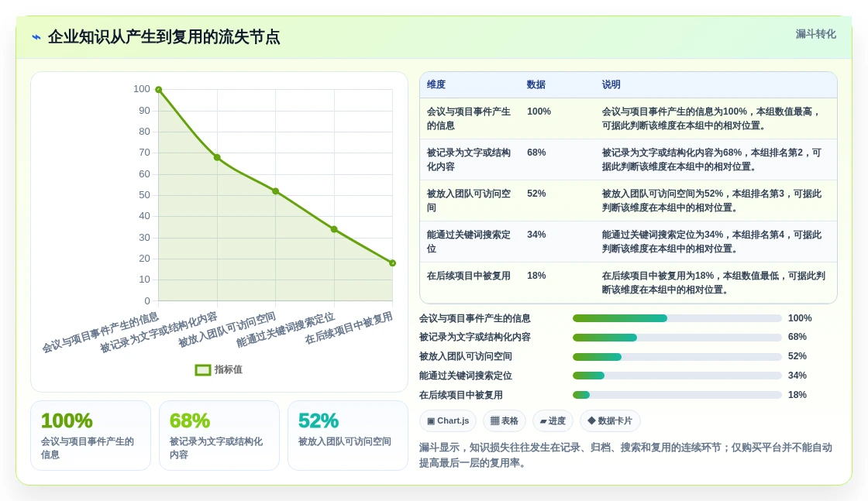Click the 会议与项目事件产生的信息 progress bar
This screenshot has width=868, height=501.
(677, 318)
